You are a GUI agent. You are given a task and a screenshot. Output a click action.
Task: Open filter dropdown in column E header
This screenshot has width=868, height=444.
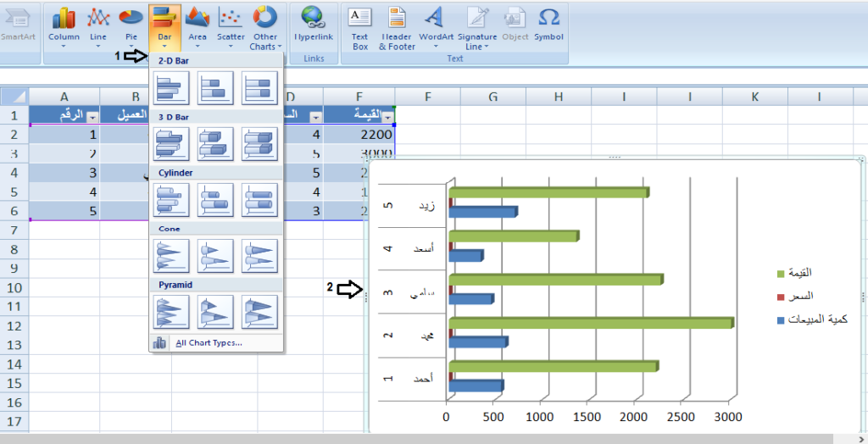(388, 117)
